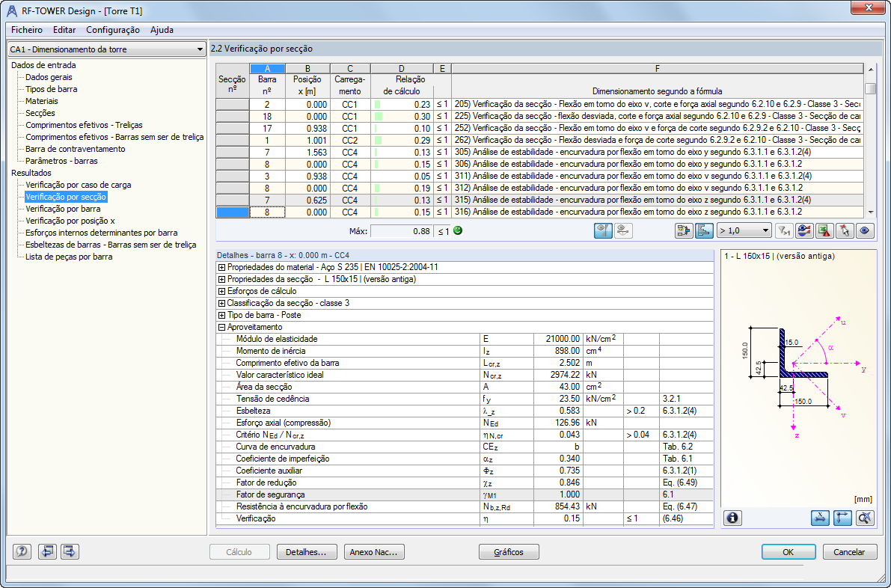Click the pick member in model cursor icon

coord(845,230)
